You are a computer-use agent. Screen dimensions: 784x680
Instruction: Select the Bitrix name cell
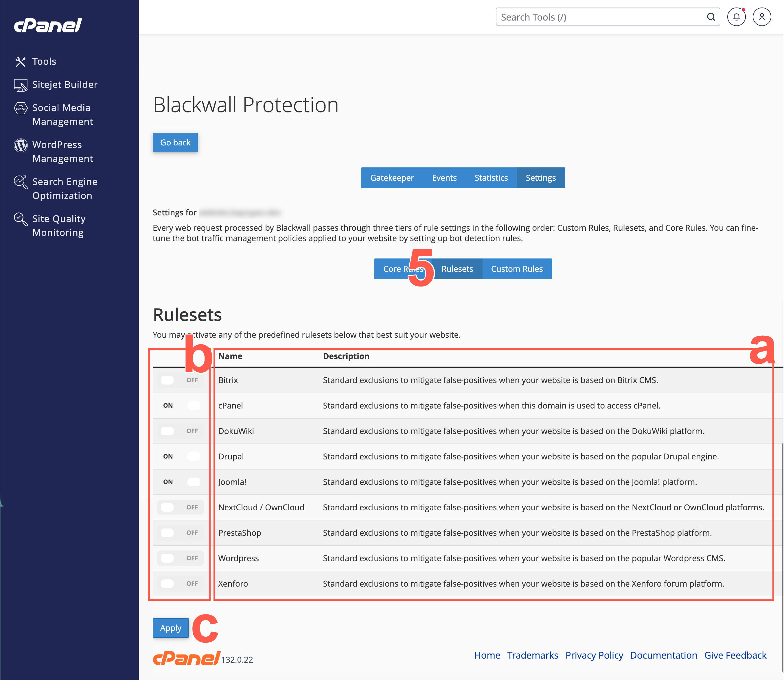[x=228, y=380]
